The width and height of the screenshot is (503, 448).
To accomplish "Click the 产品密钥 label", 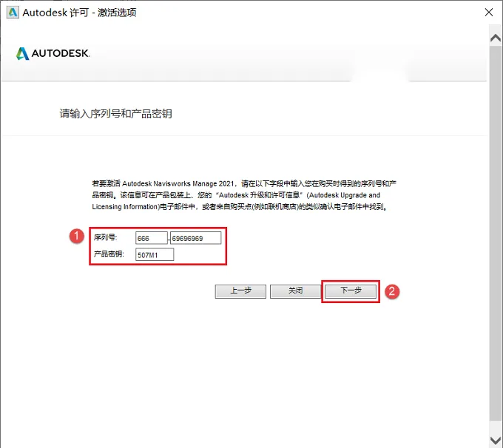I will click(109, 254).
